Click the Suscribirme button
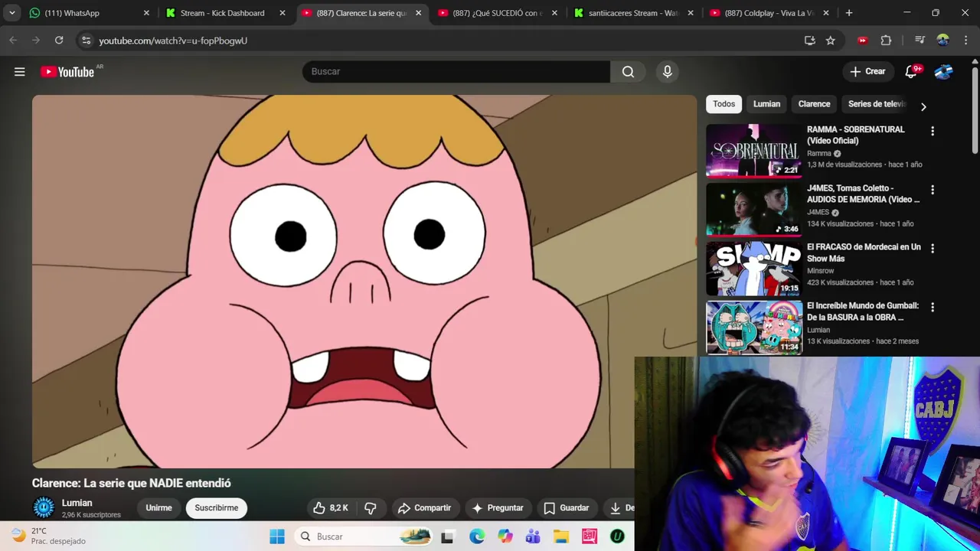Screen dimensions: 980x551 [x=217, y=507]
